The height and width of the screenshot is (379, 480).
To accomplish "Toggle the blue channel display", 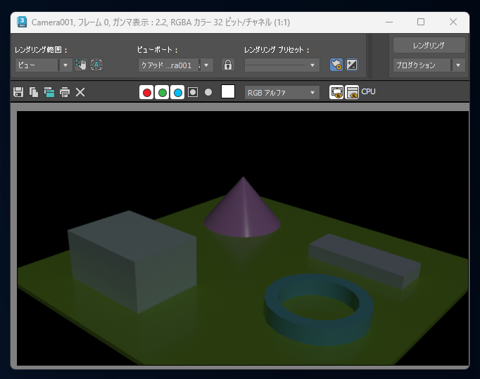I will [178, 92].
